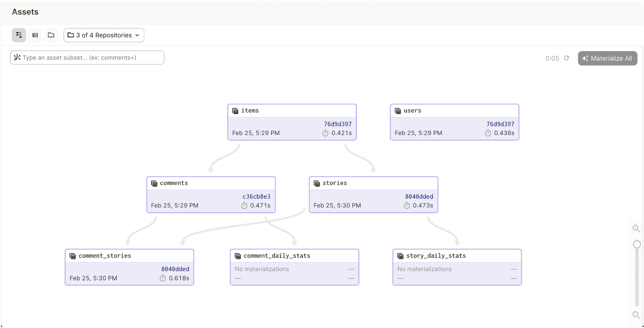This screenshot has height=328, width=644.
Task: Open run 8040dded on stories asset
Action: [419, 196]
